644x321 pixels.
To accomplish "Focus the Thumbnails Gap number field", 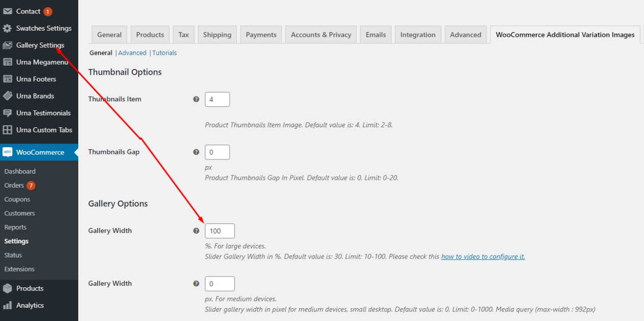I will click(217, 152).
